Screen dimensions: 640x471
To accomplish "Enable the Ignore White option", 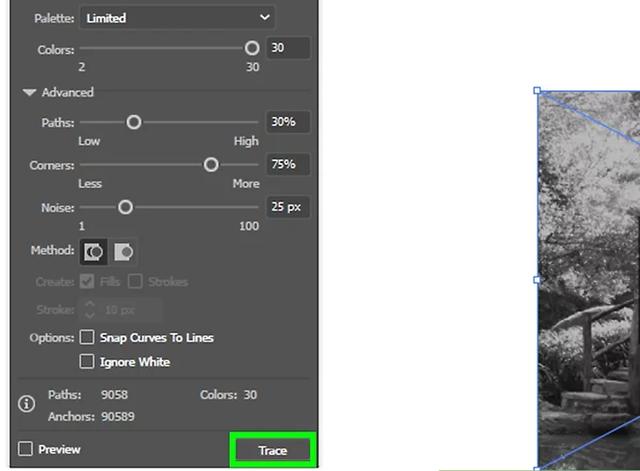I will click(x=87, y=362).
